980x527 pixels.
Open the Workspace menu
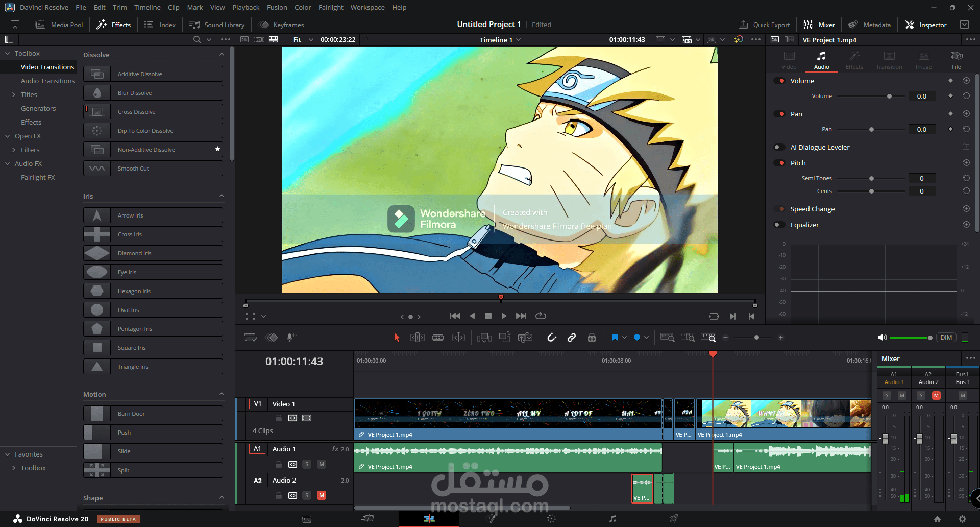coord(367,7)
